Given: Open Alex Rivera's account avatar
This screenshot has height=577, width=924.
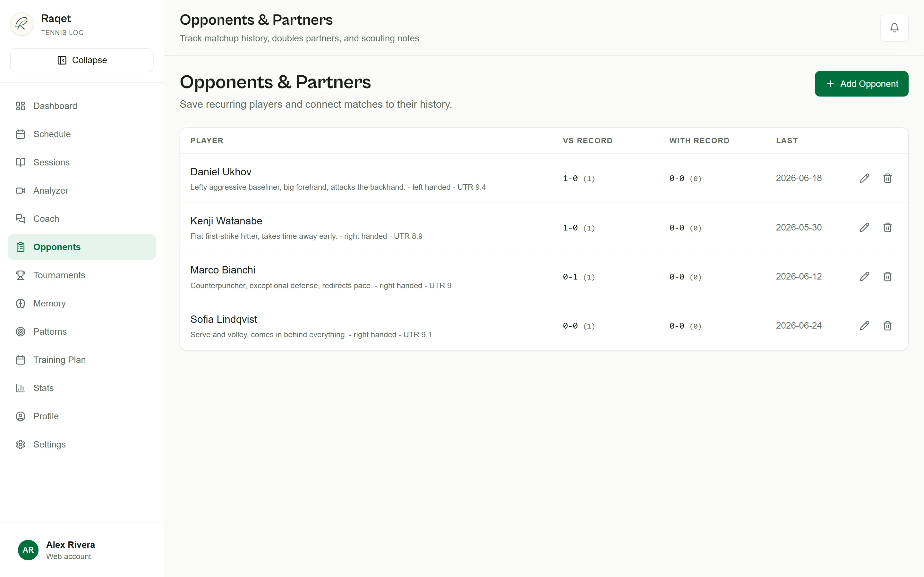Looking at the screenshot, I should pyautogui.click(x=28, y=550).
